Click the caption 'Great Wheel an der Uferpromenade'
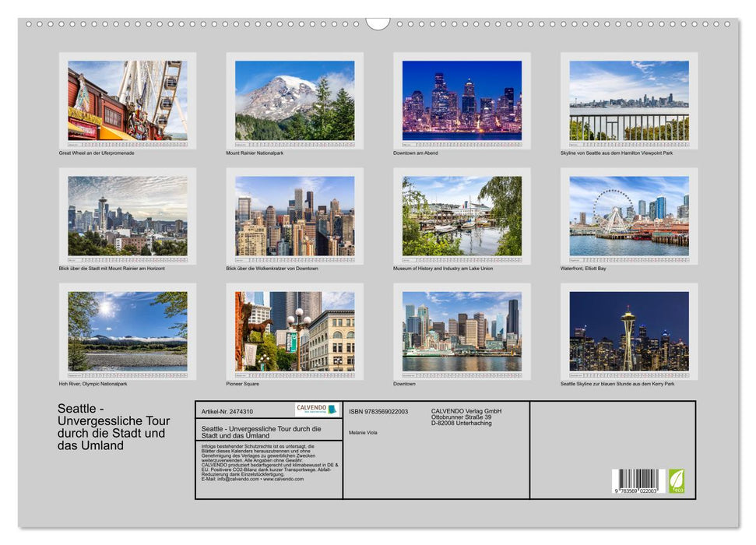The image size is (756, 545). tap(97, 153)
